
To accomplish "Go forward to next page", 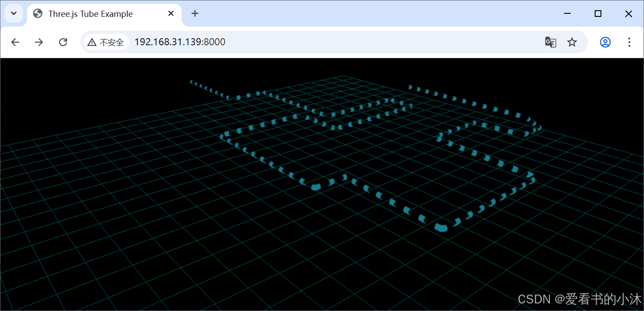I will 39,42.
